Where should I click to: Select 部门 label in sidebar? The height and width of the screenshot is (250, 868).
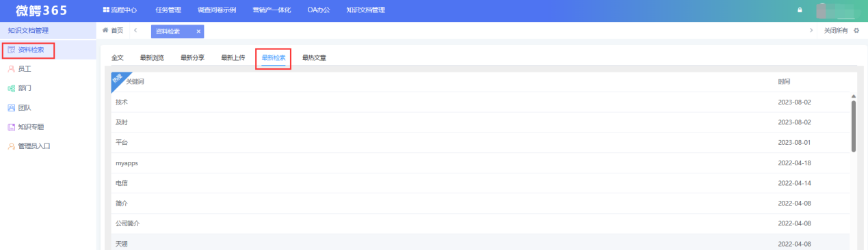25,88
